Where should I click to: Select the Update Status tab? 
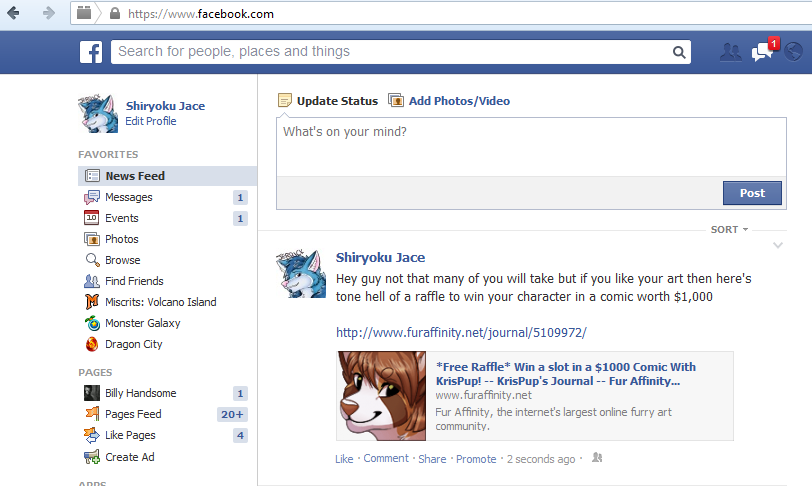328,101
